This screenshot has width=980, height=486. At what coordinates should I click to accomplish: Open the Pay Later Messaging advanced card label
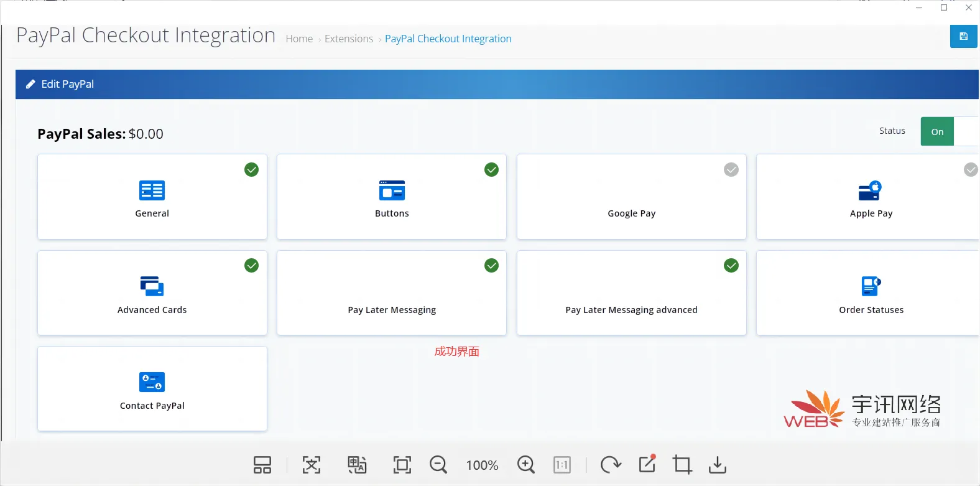click(x=631, y=310)
